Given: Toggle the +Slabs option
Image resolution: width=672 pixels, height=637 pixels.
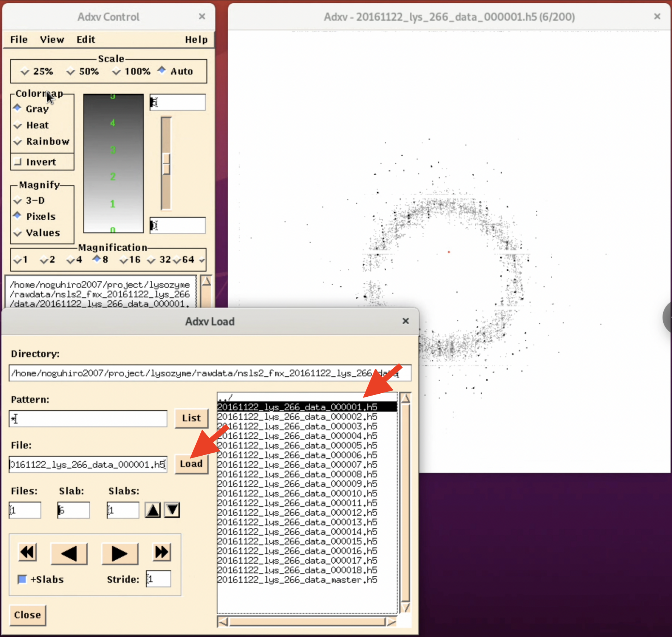Looking at the screenshot, I should pos(22,579).
